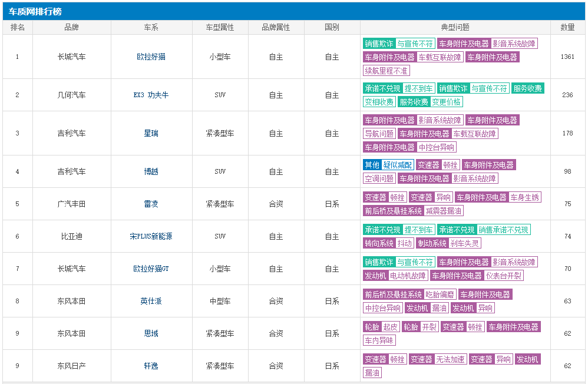Select the 车内异味 issue tag
This screenshot has height=384, width=588.
point(379,340)
